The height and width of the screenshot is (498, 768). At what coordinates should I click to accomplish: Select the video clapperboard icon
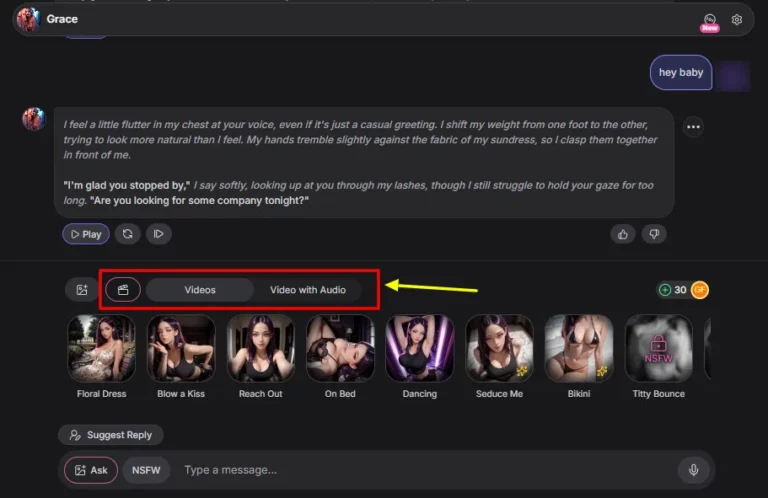coord(123,290)
